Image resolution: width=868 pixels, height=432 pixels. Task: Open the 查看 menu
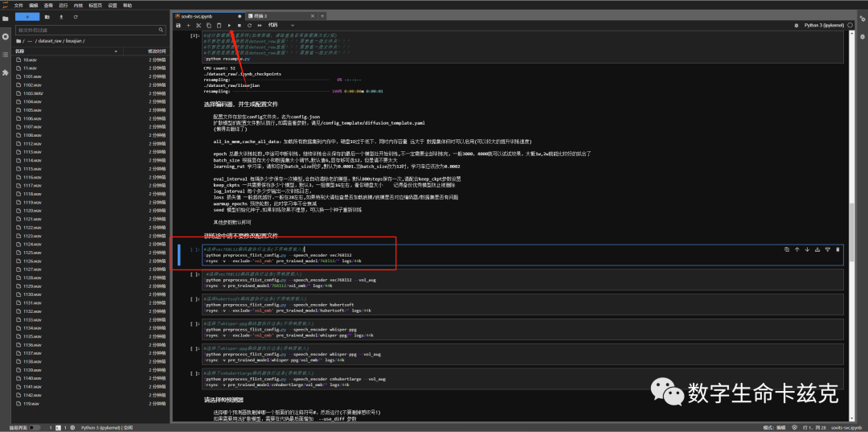tap(49, 5)
